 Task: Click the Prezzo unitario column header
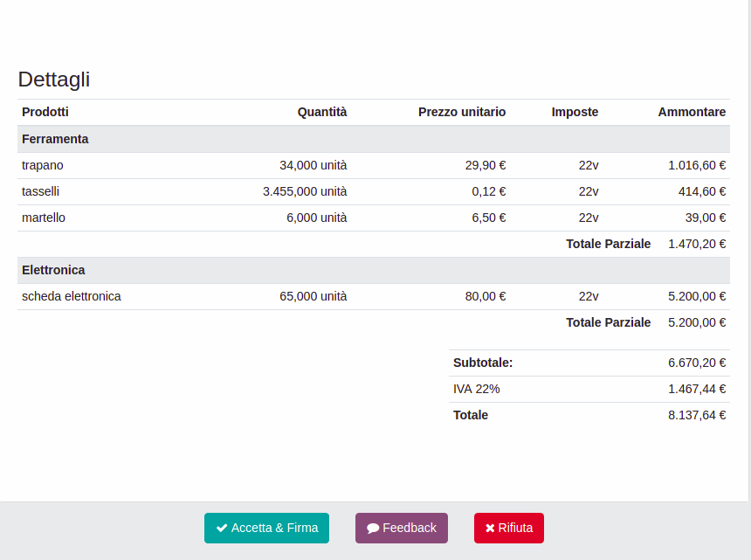pos(462,112)
